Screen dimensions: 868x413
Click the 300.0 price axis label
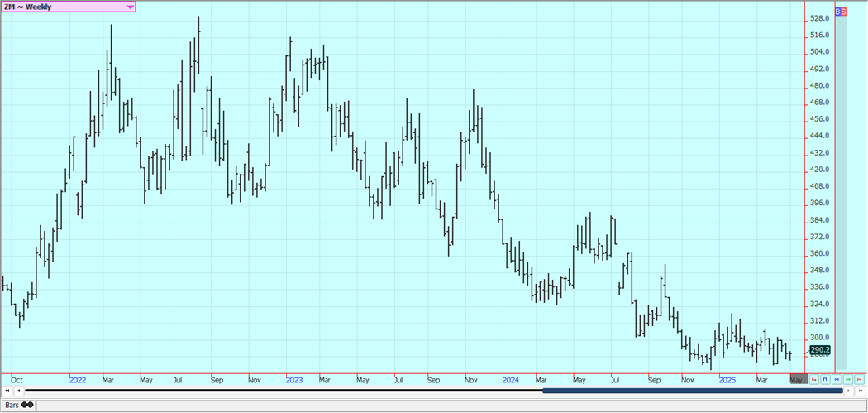[819, 338]
